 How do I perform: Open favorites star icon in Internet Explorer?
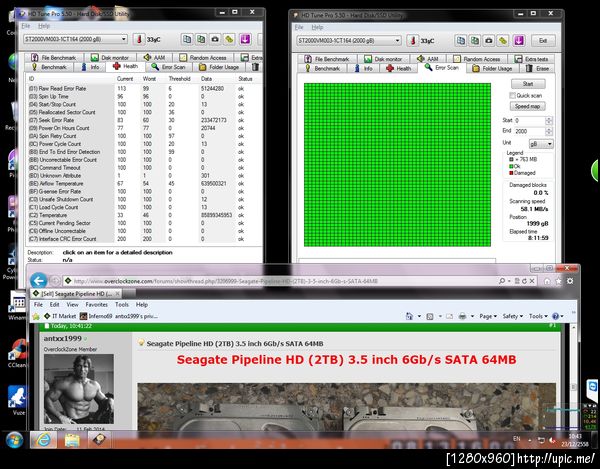(558, 281)
